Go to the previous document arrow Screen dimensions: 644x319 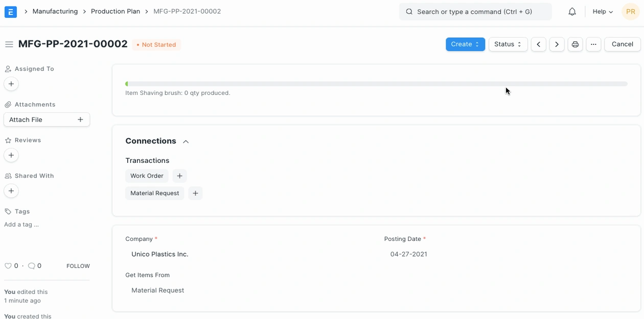click(538, 44)
